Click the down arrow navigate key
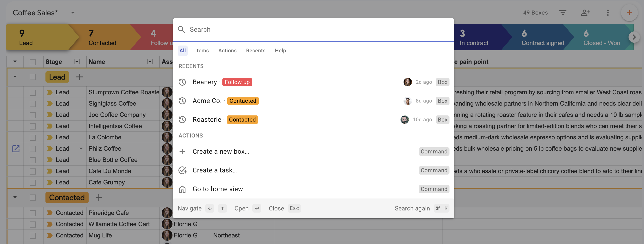The width and height of the screenshot is (644, 244). [x=210, y=208]
